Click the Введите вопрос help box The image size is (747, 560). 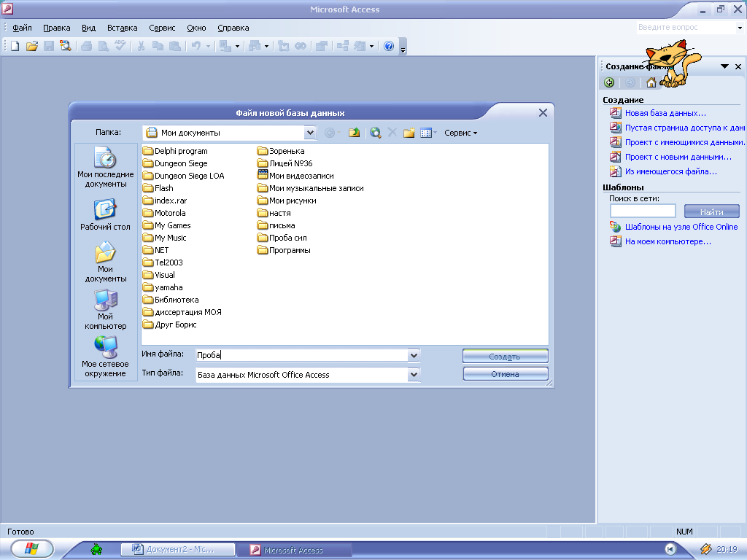(686, 28)
